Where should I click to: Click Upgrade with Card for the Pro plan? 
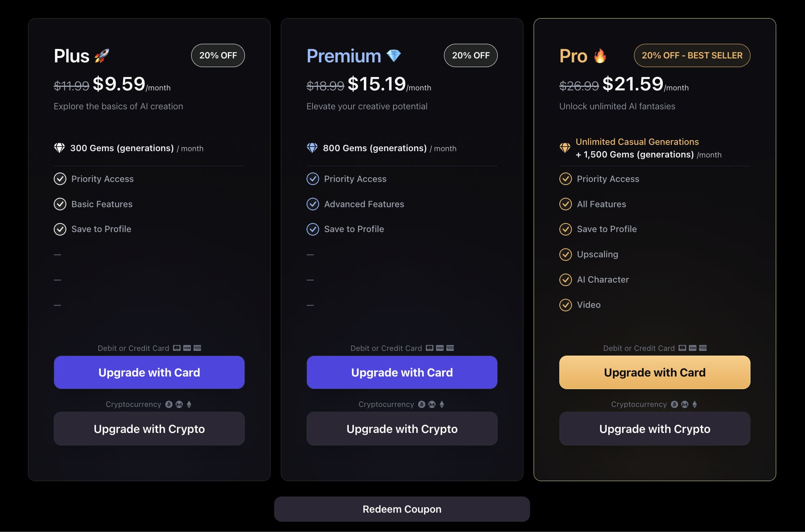(655, 372)
